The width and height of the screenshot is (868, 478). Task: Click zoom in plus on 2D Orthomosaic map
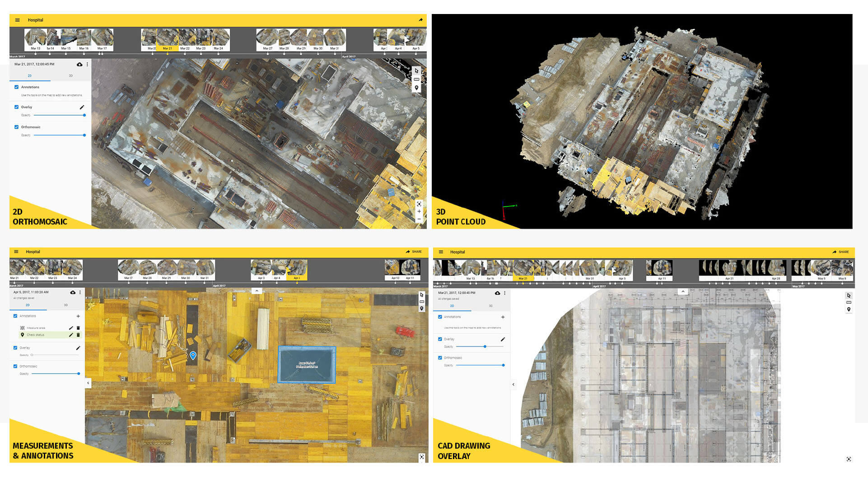(x=419, y=211)
